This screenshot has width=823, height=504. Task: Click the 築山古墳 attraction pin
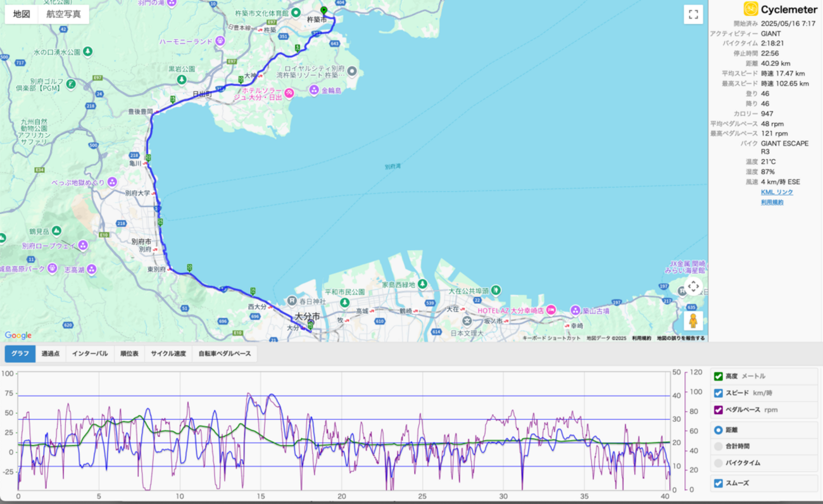tap(575, 310)
